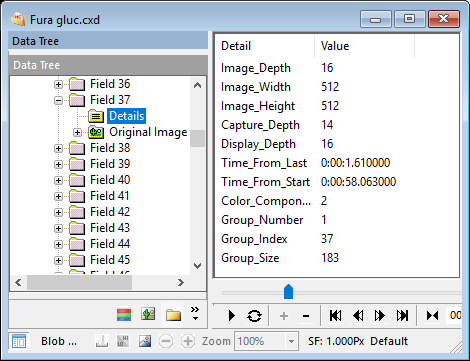Expand the Field 36 tree node

tap(58, 84)
